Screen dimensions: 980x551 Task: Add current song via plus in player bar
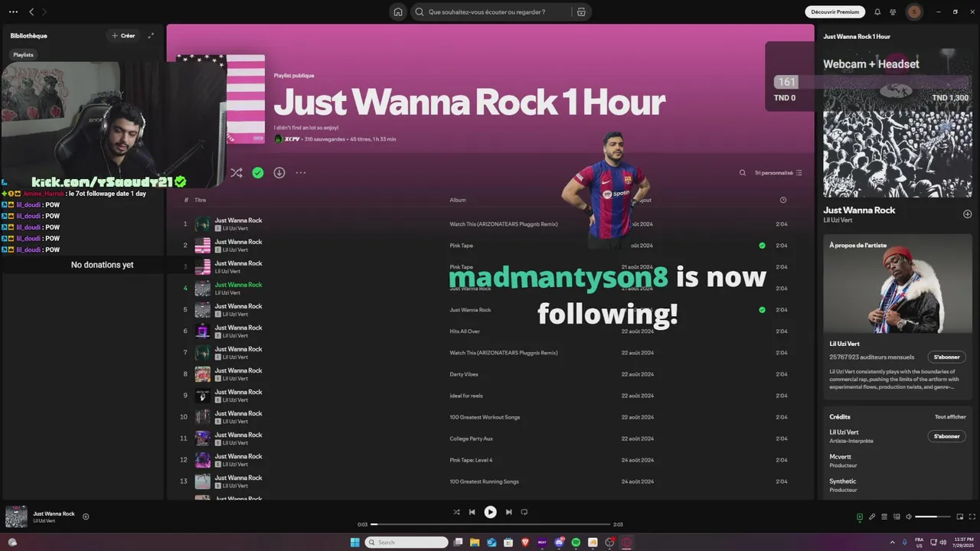[x=86, y=517]
